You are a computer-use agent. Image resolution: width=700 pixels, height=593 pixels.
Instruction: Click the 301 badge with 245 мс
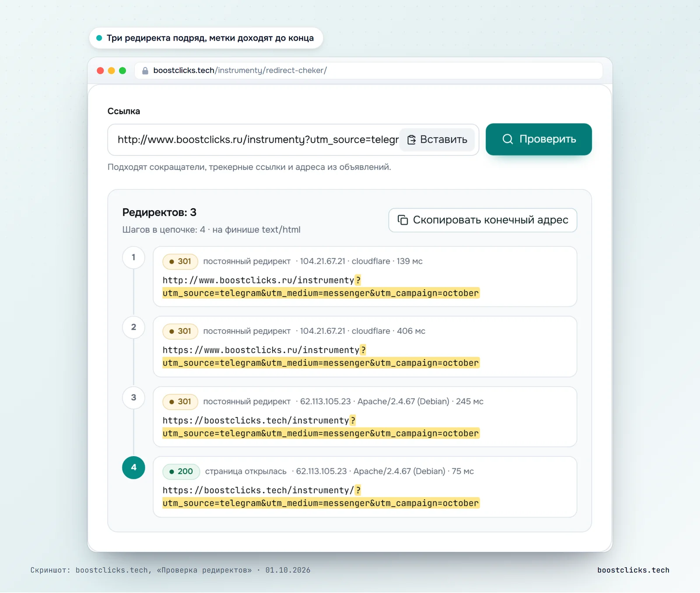tap(180, 402)
